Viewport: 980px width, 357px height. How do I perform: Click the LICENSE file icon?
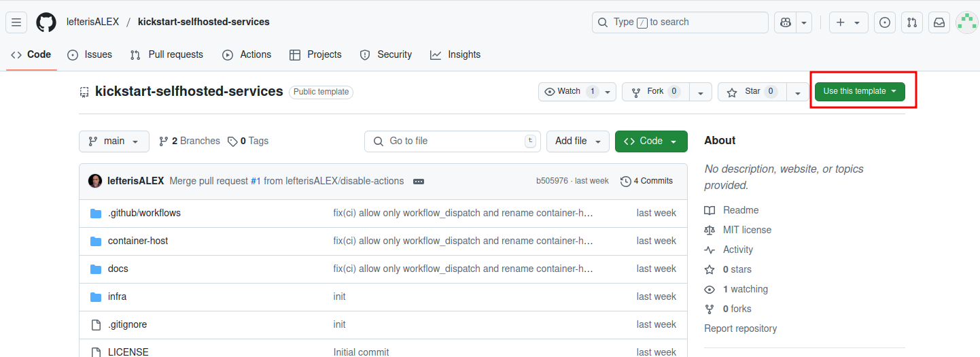(96, 352)
